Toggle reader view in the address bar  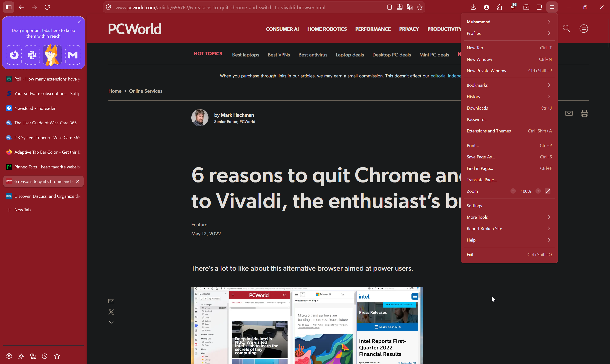click(390, 7)
